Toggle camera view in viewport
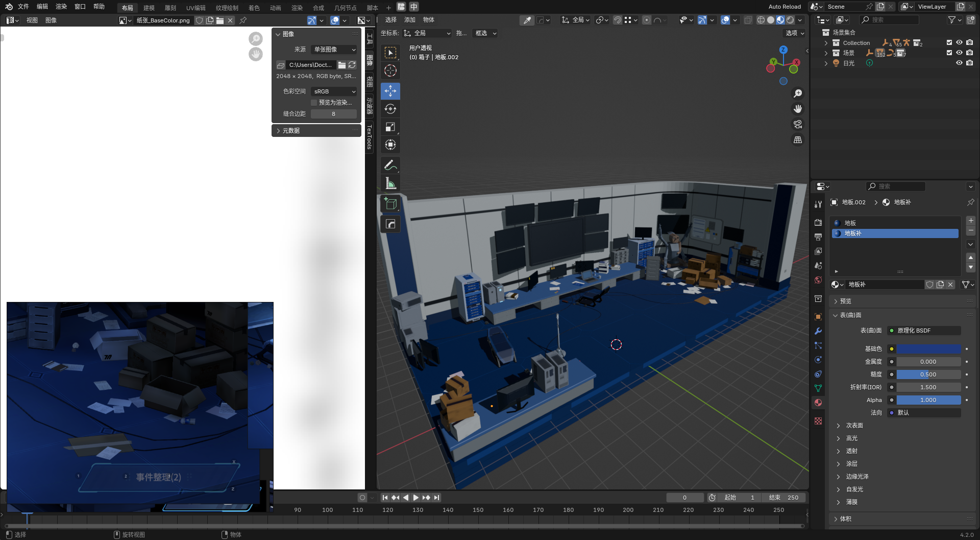The height and width of the screenshot is (540, 980). coord(797,124)
